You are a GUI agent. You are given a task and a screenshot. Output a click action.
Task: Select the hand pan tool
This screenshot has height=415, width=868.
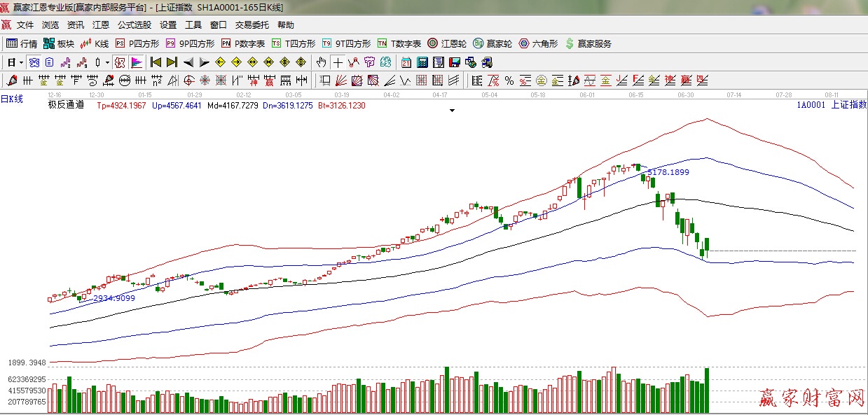[322, 62]
